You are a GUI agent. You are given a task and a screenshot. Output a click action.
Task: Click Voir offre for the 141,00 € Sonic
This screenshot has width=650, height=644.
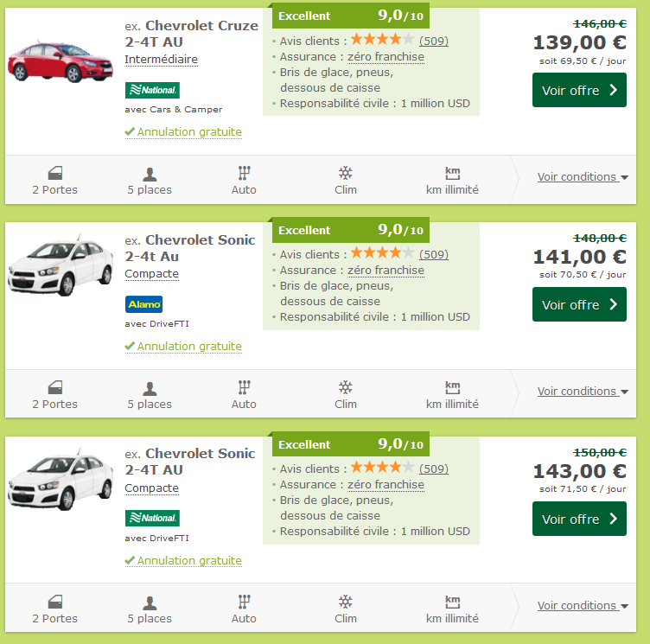tap(579, 305)
